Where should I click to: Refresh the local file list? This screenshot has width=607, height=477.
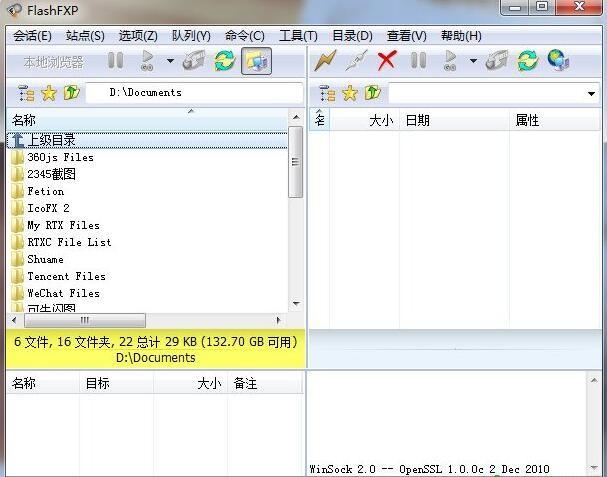225,61
